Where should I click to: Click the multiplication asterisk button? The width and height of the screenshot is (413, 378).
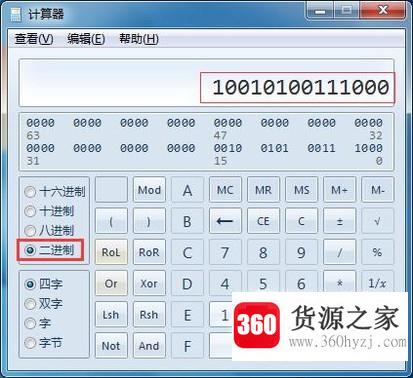(x=339, y=282)
